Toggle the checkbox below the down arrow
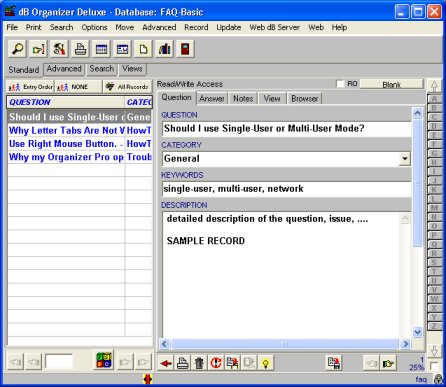Screen dimensions: 446x387 (x=434, y=366)
